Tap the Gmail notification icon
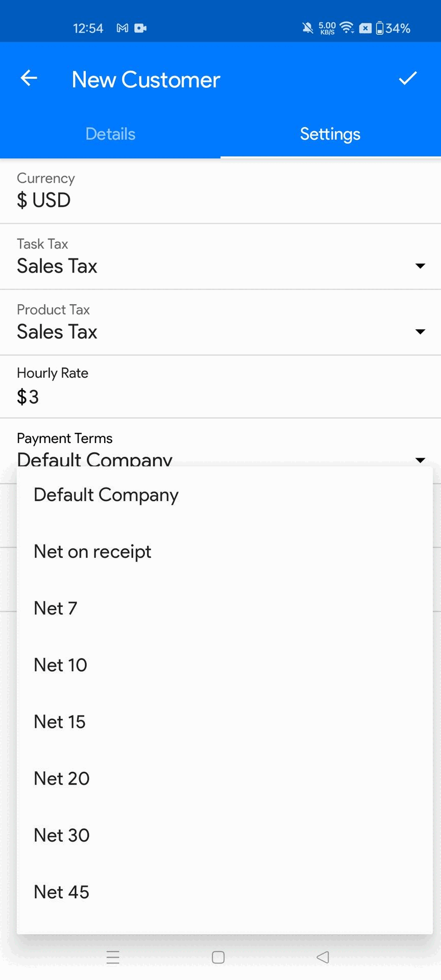 pyautogui.click(x=122, y=28)
